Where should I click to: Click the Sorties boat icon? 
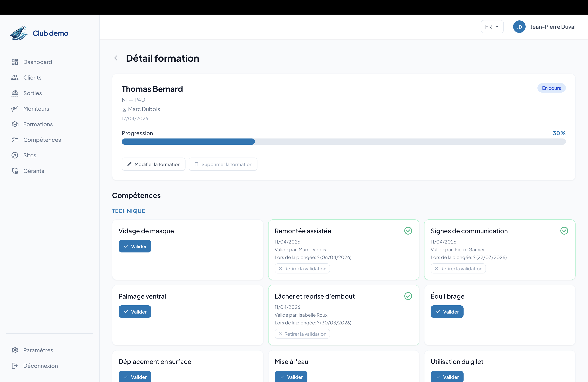click(x=15, y=93)
